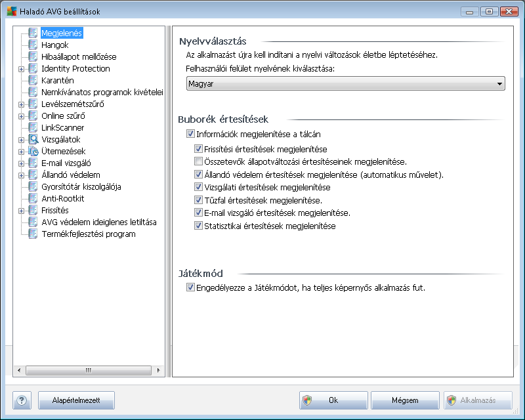Viewport: 525px width, 420px height.
Task: Expand the Online szűrő tree node
Action: tap(21, 116)
